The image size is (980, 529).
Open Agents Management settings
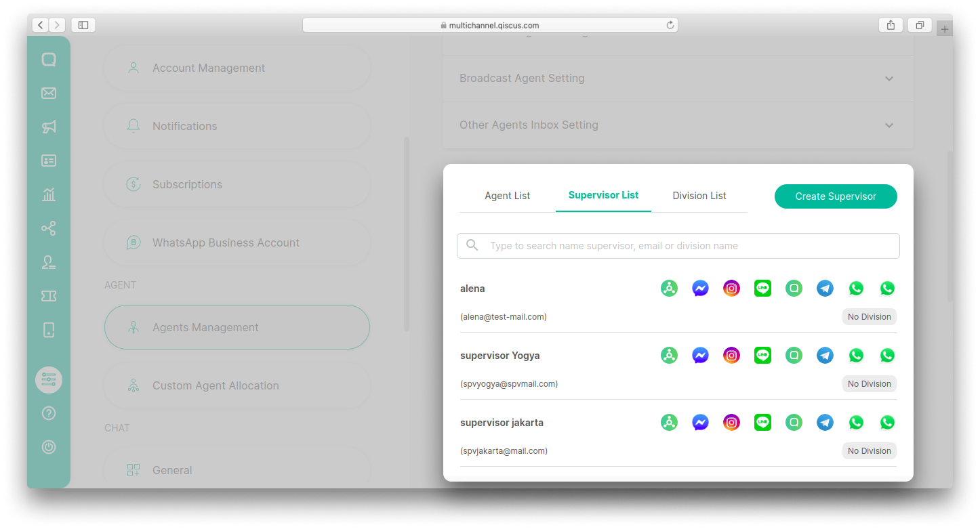(x=237, y=327)
